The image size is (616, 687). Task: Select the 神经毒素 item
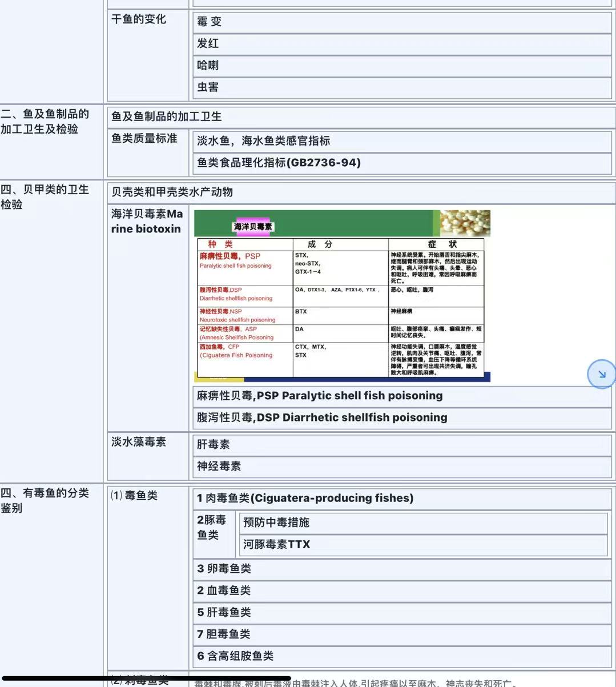tap(219, 466)
